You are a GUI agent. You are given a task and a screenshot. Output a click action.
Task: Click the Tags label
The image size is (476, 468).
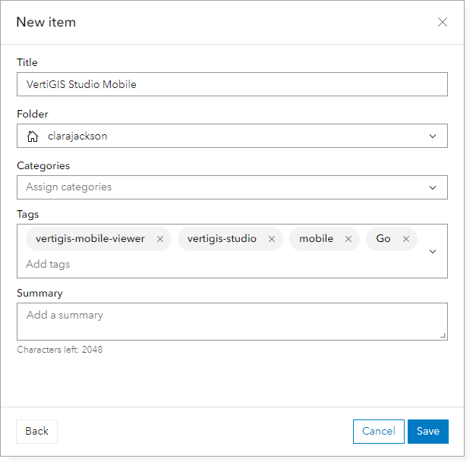[28, 215]
